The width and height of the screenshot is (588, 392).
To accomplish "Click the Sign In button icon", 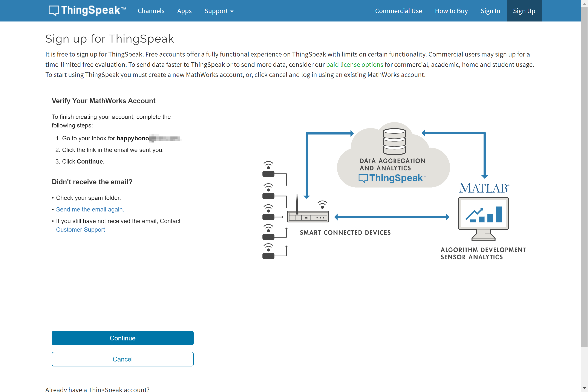I will 490,11.
